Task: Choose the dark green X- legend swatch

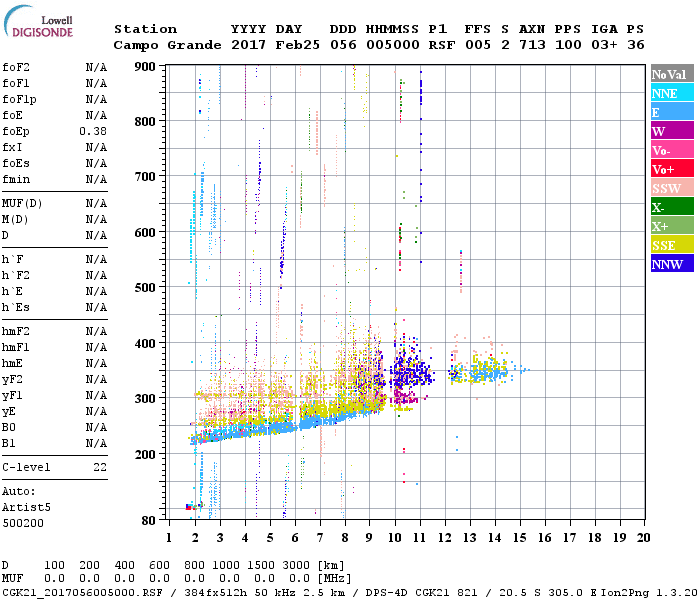Action: pos(671,207)
